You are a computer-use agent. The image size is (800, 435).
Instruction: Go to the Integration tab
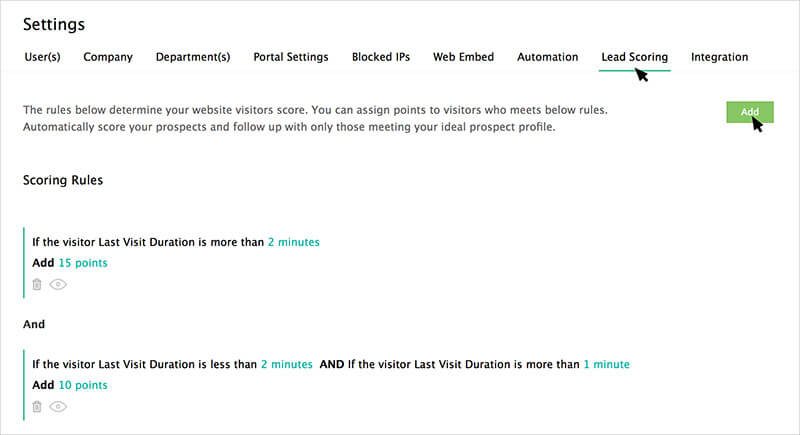pos(719,57)
